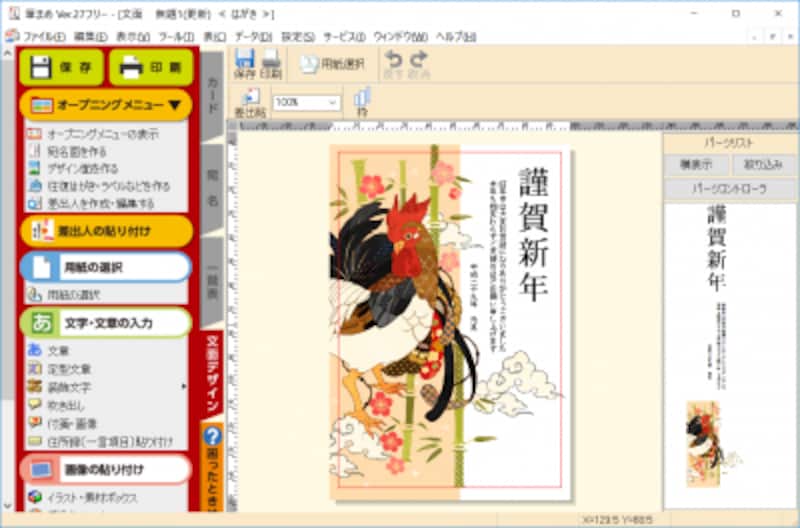The width and height of the screenshot is (800, 528).
Task: Choose 往復はがき・ラベルなどを作る
Action: point(109,186)
